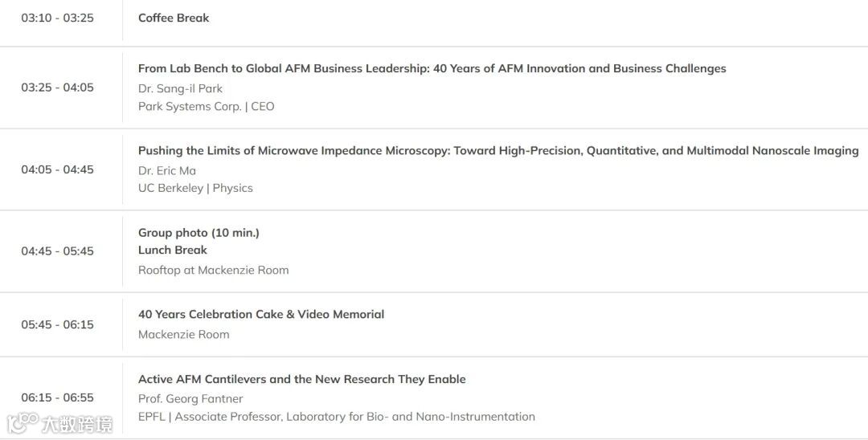Screen dimensions: 868x440
Task: Click the Rooftop at Mackenzie Room location
Action: click(x=213, y=270)
